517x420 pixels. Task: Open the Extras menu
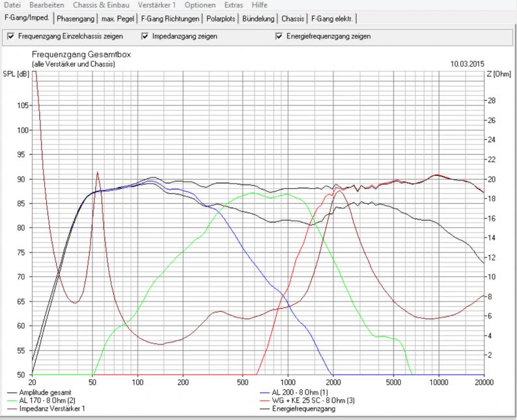[x=234, y=5]
